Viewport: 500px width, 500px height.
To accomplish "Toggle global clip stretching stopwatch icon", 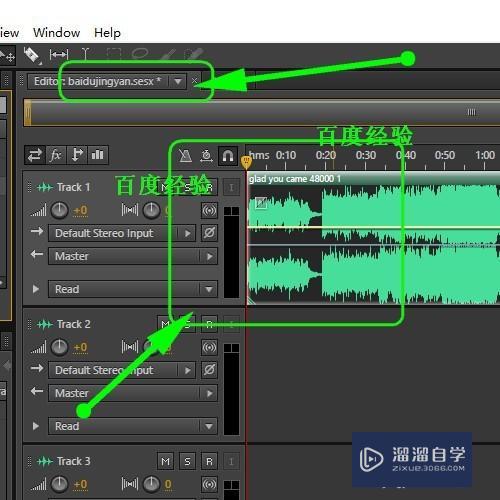I will tap(207, 156).
